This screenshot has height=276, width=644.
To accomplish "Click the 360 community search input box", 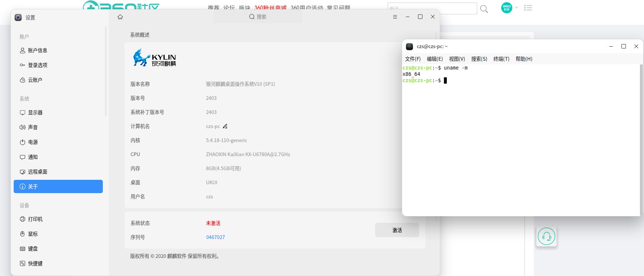I will click(432, 9).
